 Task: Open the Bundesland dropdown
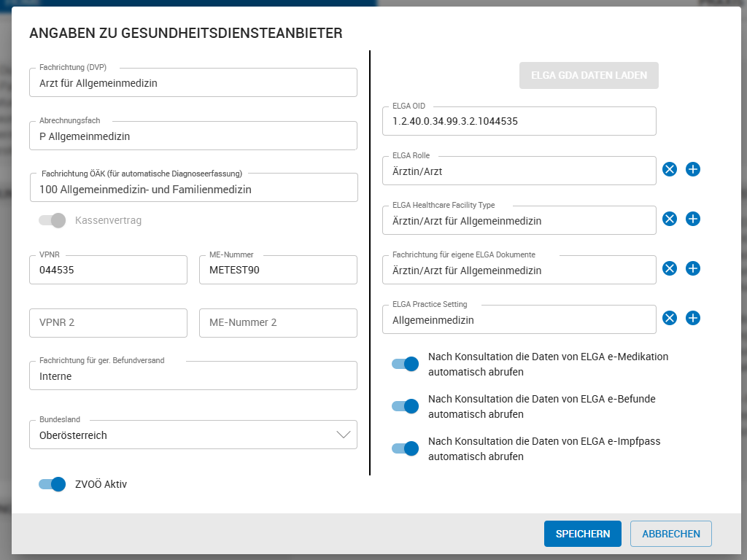[344, 435]
